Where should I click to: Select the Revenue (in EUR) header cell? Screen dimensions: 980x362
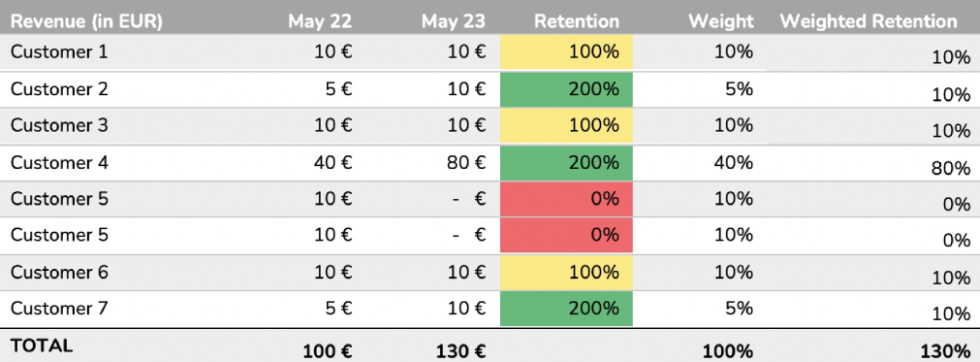pos(86,22)
